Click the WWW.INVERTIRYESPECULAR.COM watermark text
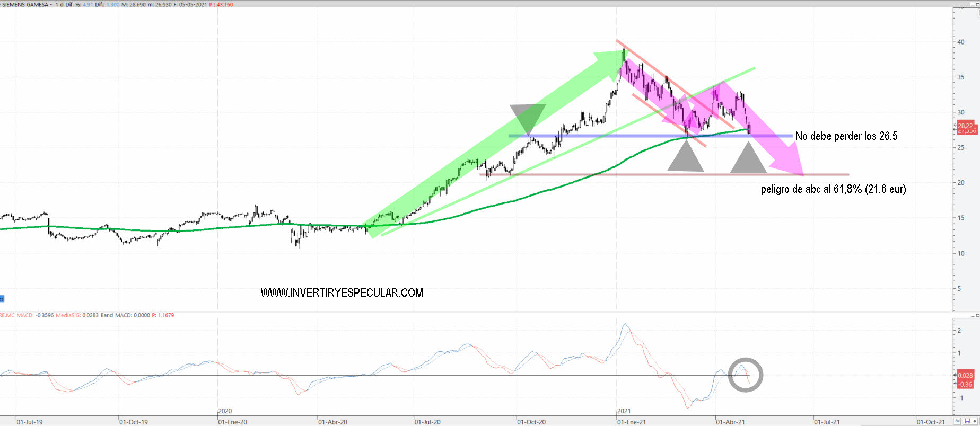This screenshot has width=980, height=426. (342, 293)
